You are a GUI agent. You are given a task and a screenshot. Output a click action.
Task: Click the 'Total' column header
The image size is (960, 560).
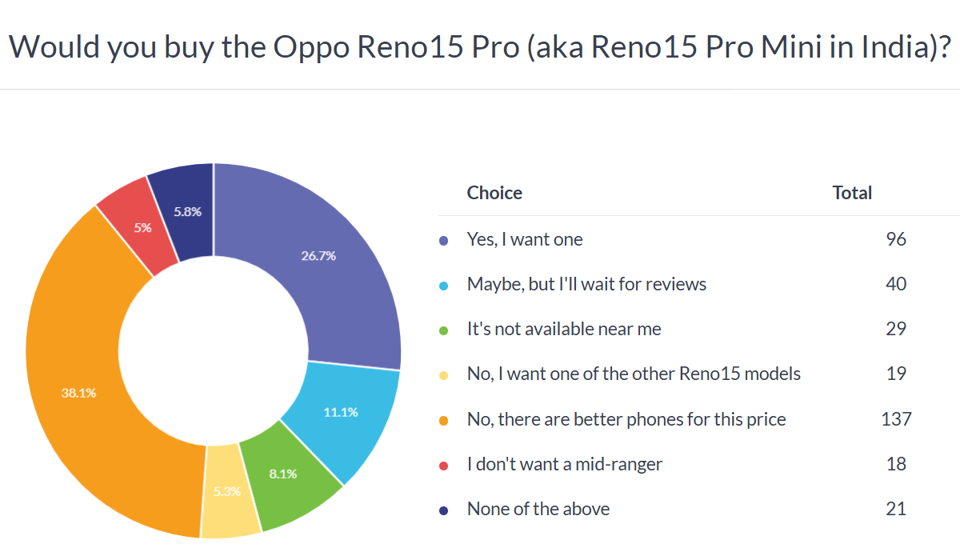(852, 193)
